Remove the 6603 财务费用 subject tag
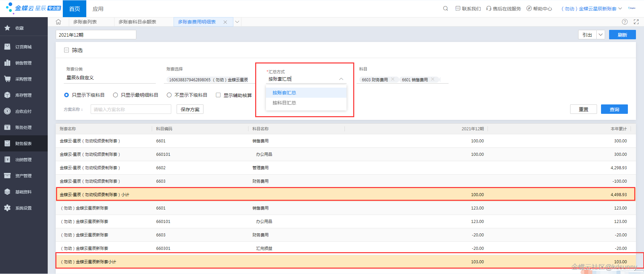This screenshot has width=644, height=274. (393, 79)
